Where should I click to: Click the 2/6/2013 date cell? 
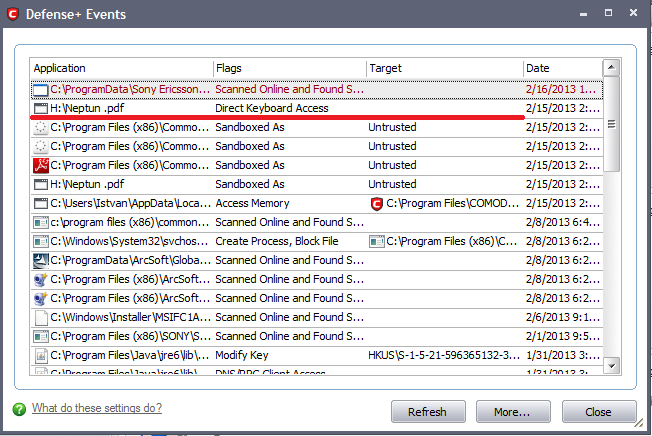563,318
